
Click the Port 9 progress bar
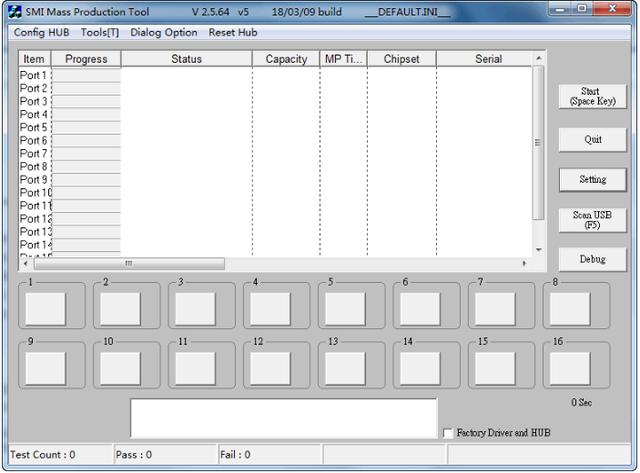coord(86,180)
